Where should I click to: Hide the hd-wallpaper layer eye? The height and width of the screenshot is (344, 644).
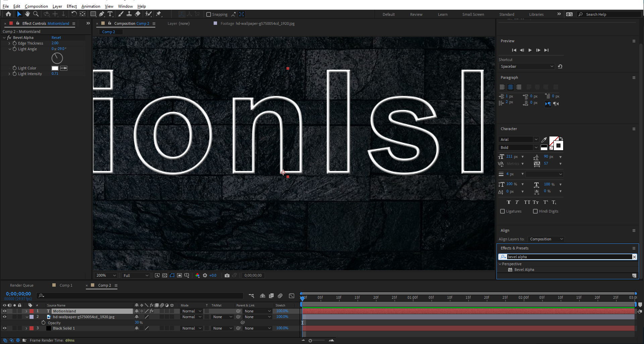[4, 317]
